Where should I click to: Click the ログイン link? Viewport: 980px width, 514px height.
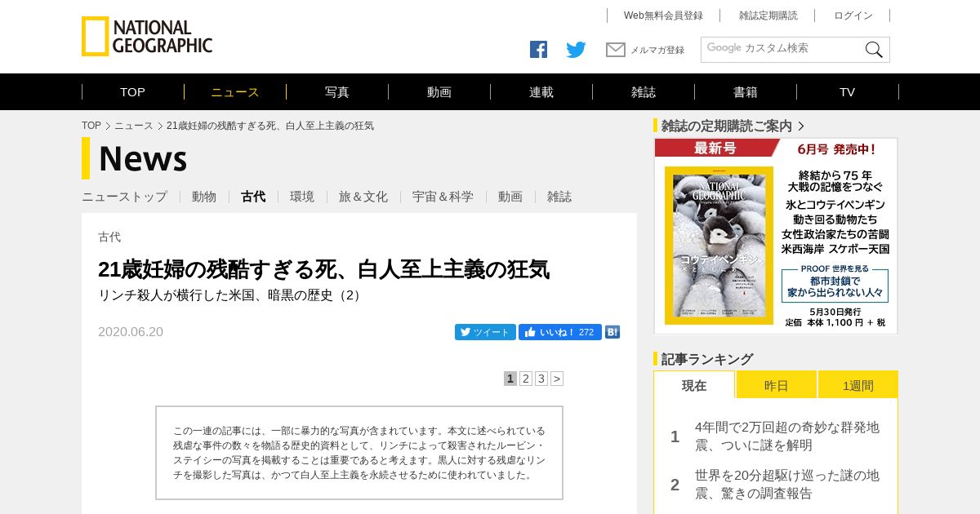point(853,16)
